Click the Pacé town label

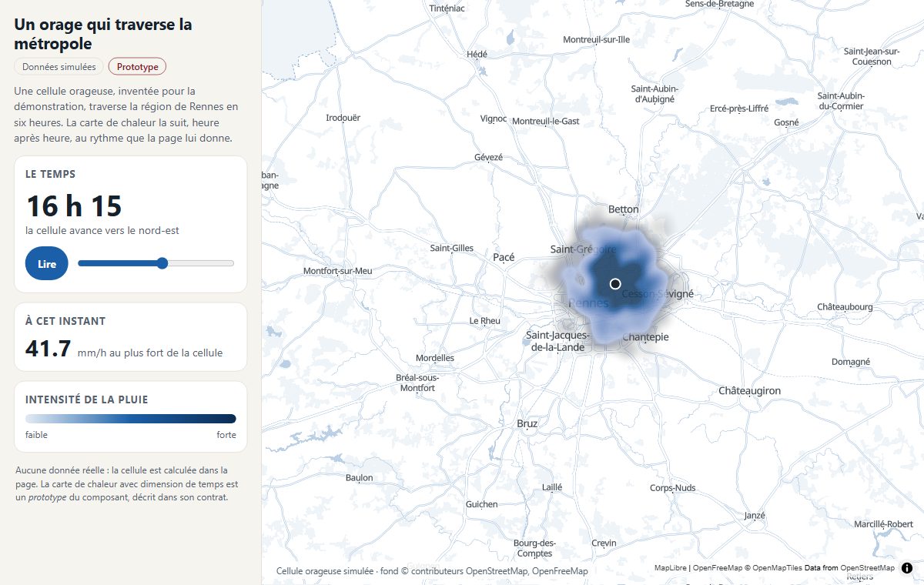pos(504,257)
